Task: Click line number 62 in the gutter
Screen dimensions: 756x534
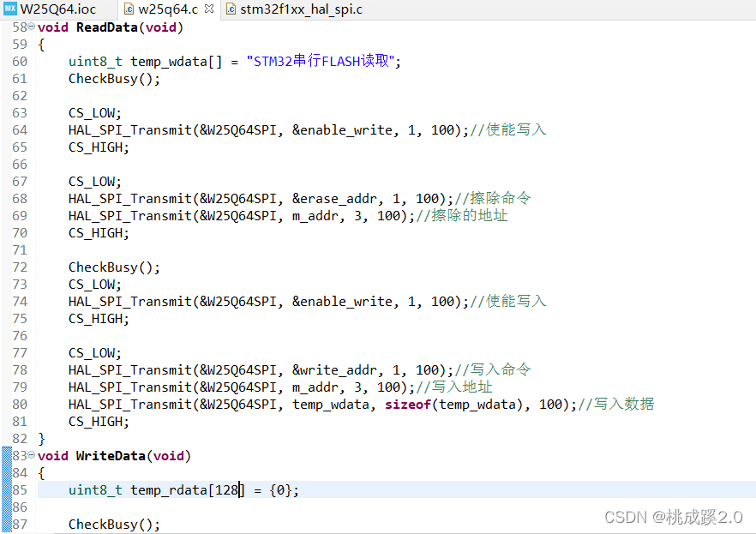Action: coord(20,96)
